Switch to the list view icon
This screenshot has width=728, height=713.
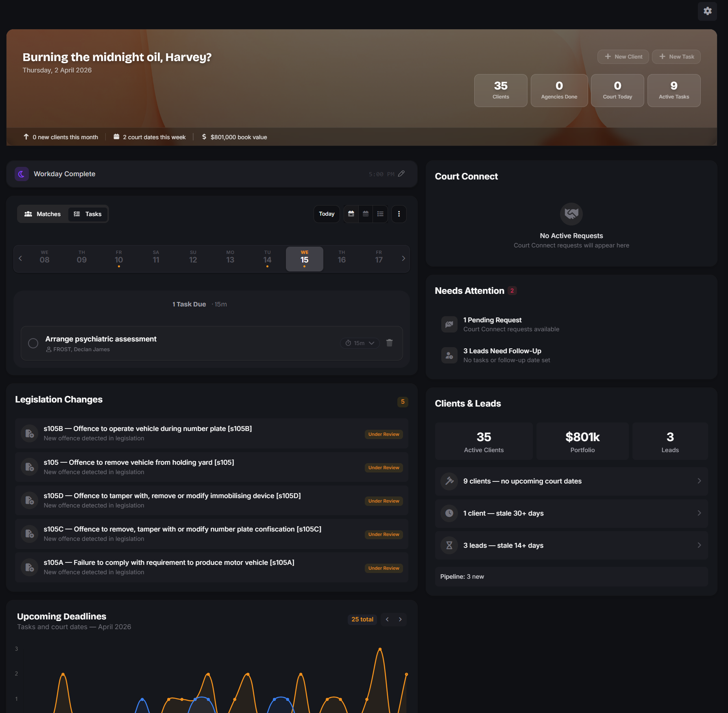pyautogui.click(x=380, y=214)
